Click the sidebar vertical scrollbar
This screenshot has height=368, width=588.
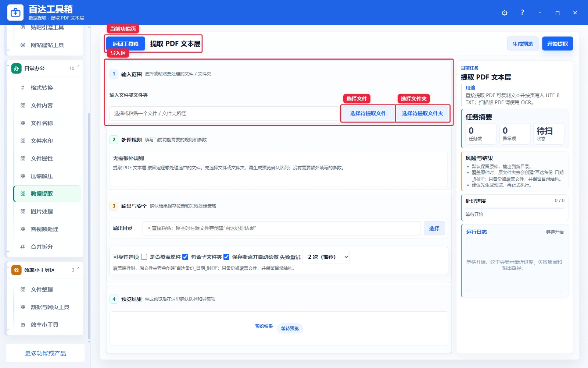pos(89,226)
